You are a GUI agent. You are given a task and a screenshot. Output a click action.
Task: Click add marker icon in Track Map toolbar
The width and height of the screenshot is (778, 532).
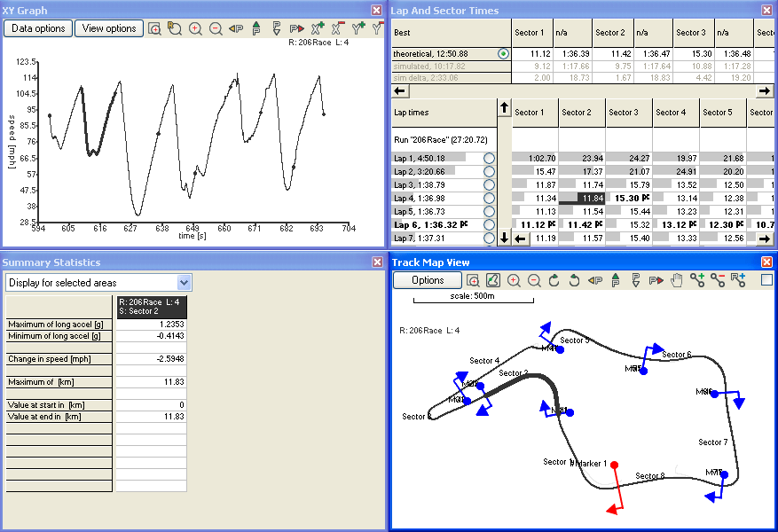click(x=698, y=280)
